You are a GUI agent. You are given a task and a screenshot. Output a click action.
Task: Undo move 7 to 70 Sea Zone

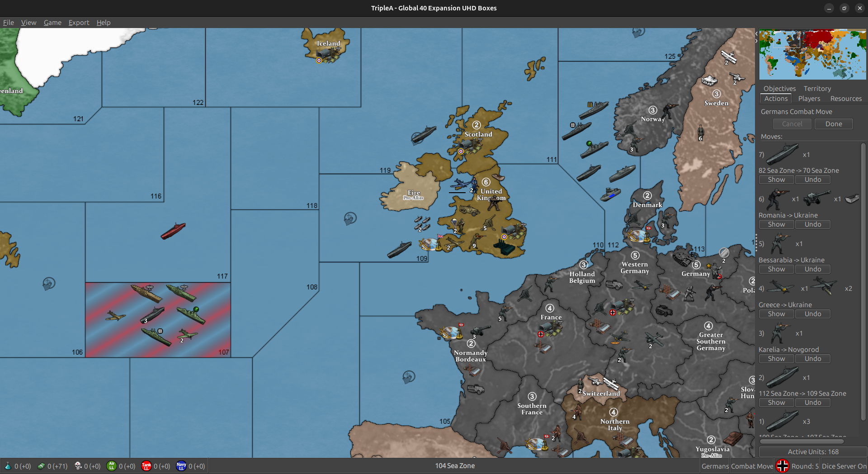point(813,180)
